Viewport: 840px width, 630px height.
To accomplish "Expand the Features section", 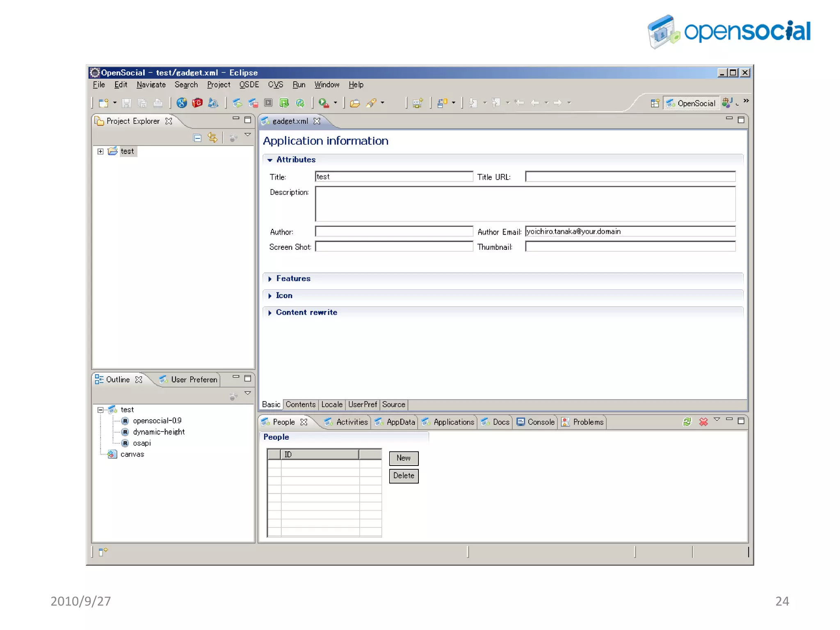I will (270, 279).
